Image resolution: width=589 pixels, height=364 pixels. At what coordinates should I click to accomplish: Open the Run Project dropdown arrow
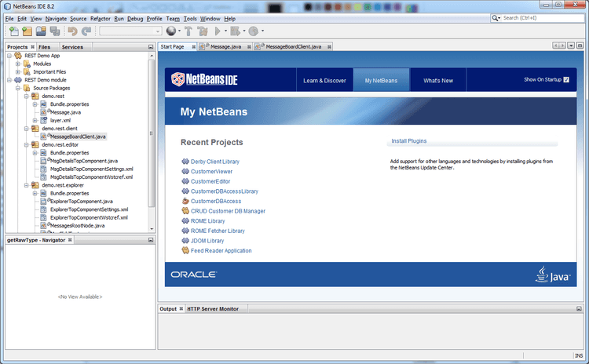click(225, 31)
